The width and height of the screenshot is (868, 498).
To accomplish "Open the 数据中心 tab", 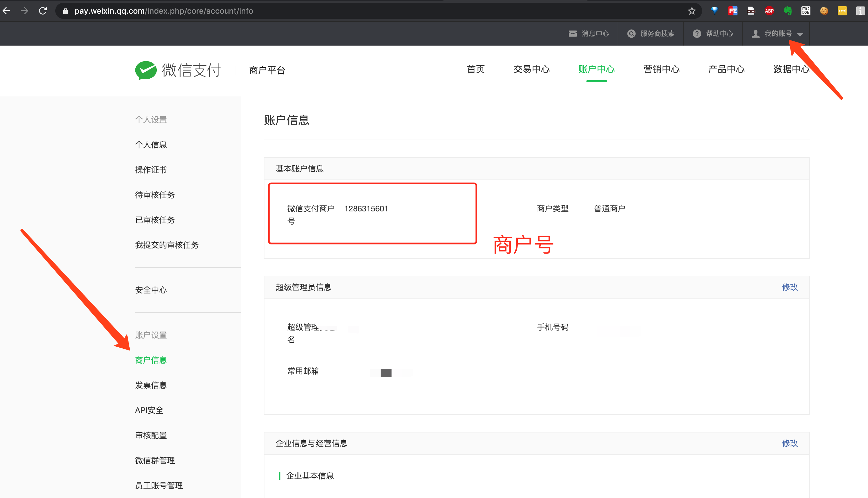I will click(x=791, y=70).
